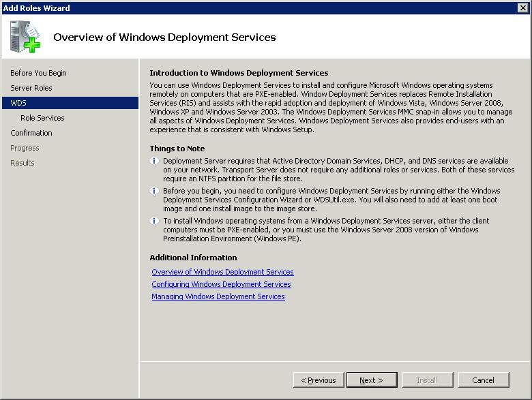Close the Add Roles Wizard window
Image resolution: width=532 pixels, height=400 pixels.
point(523,7)
